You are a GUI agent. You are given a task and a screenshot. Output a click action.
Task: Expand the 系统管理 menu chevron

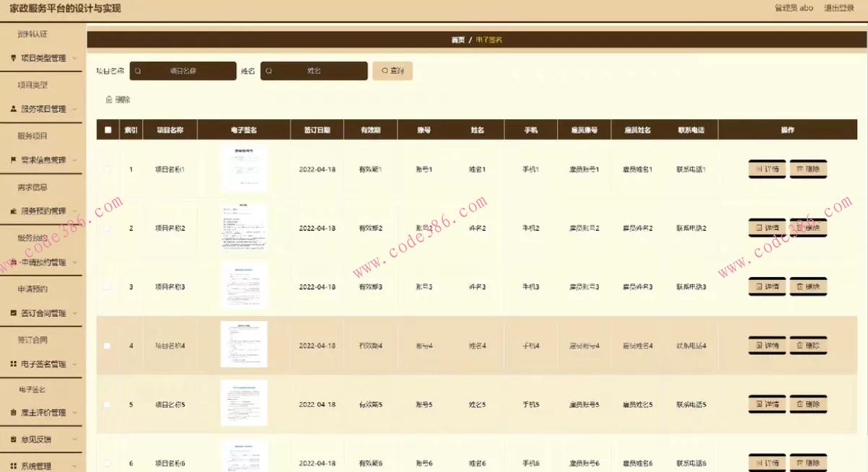[75, 466]
